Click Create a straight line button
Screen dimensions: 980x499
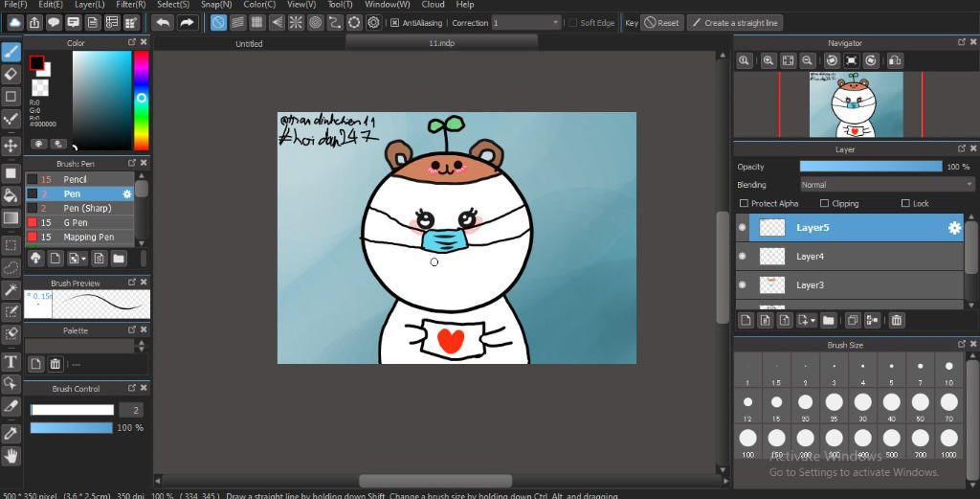[734, 23]
